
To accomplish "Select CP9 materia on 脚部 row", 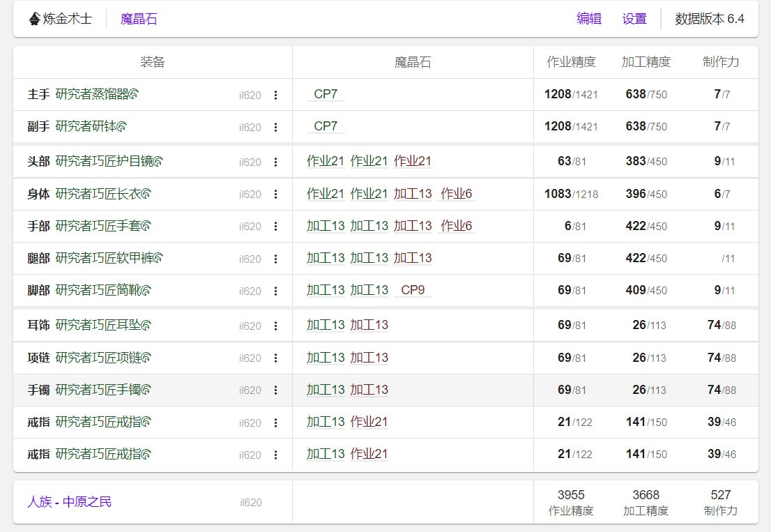I will [413, 290].
